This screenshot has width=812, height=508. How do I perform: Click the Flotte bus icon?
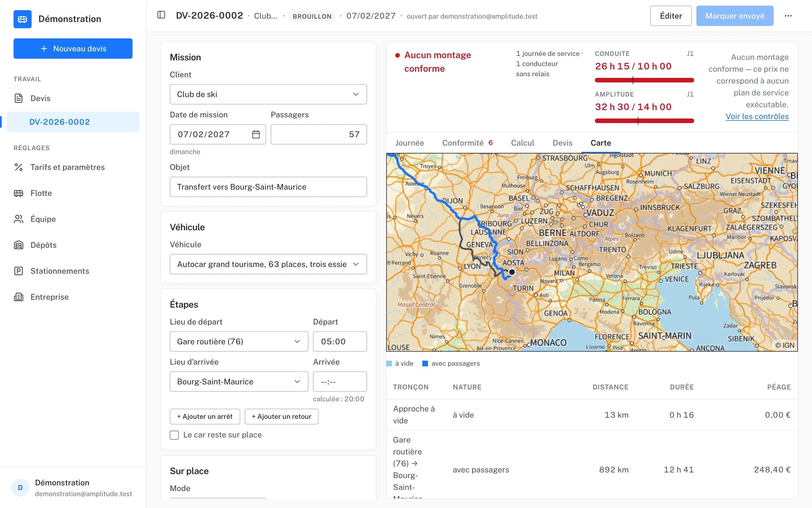point(19,193)
